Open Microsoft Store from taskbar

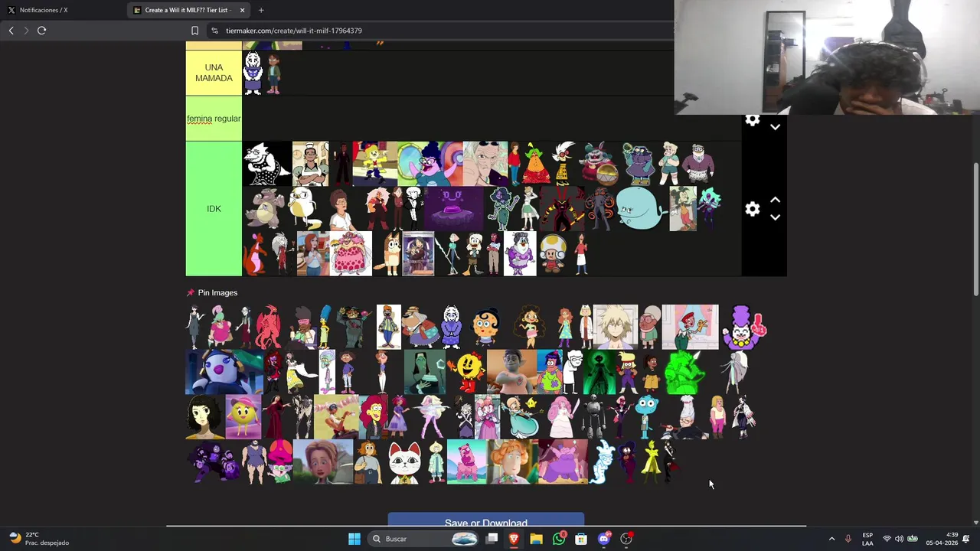581,539
